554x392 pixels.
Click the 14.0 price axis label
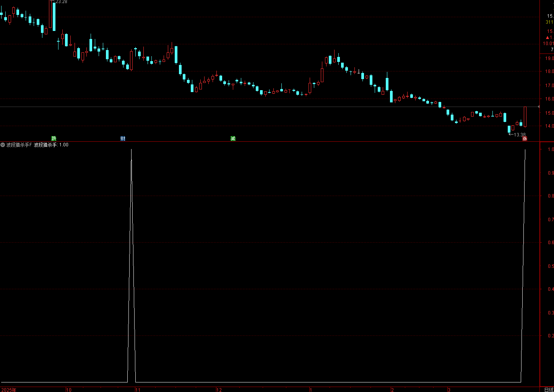(549, 126)
